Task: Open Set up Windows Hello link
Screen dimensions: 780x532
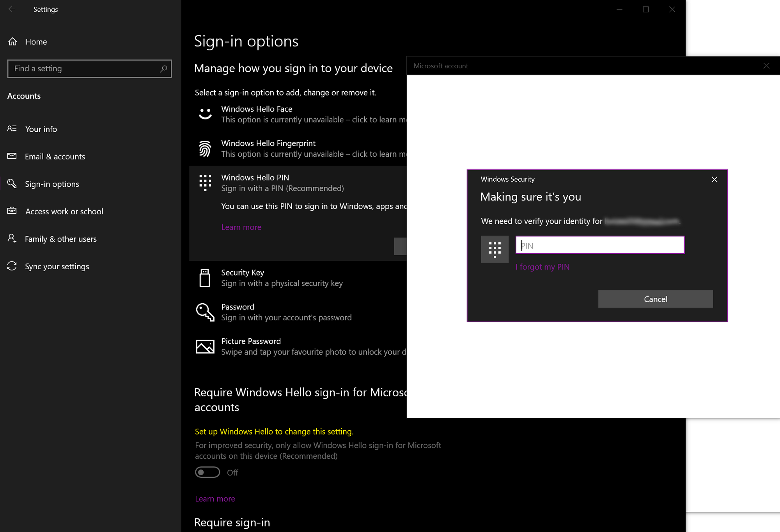Action: click(x=274, y=431)
